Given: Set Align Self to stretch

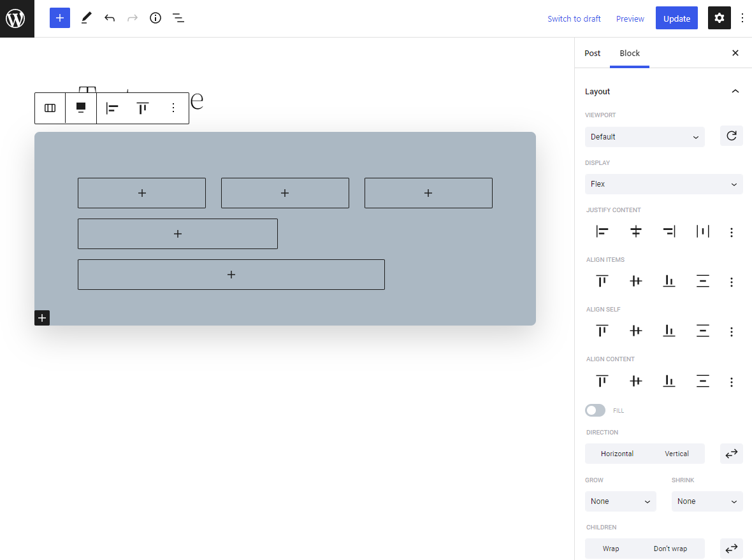Looking at the screenshot, I should coord(702,331).
